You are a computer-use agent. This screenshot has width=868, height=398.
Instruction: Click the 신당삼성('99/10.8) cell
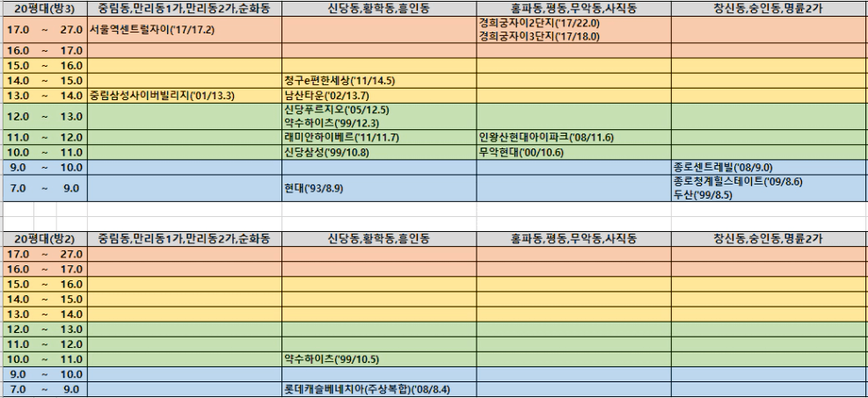pyautogui.click(x=379, y=153)
